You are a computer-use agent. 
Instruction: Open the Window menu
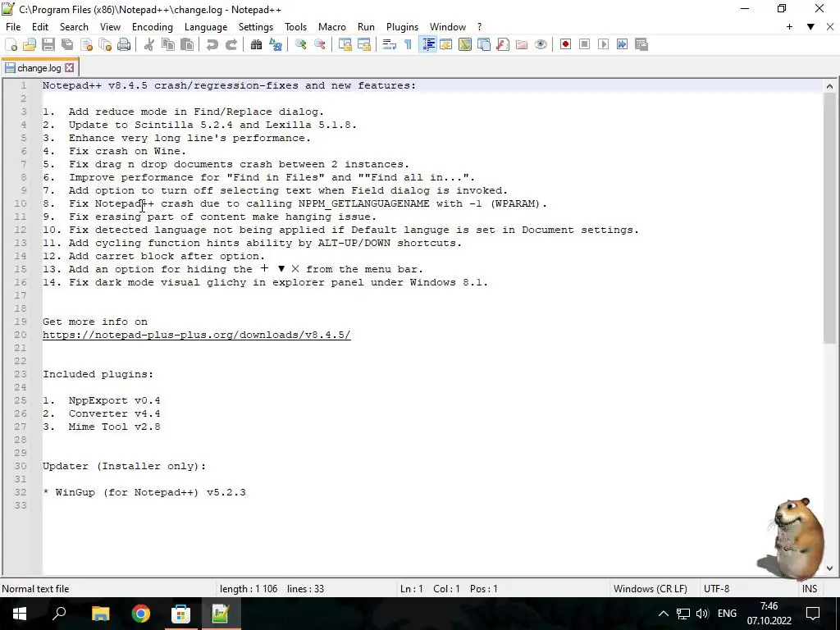[448, 27]
